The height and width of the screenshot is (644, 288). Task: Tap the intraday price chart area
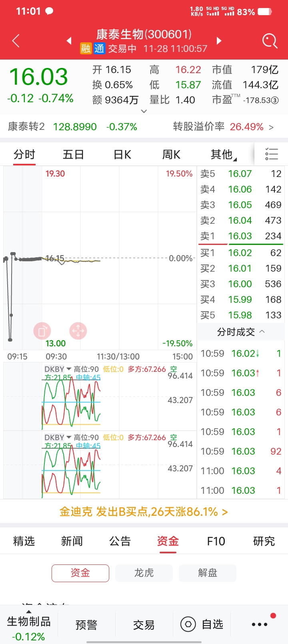coord(100,258)
